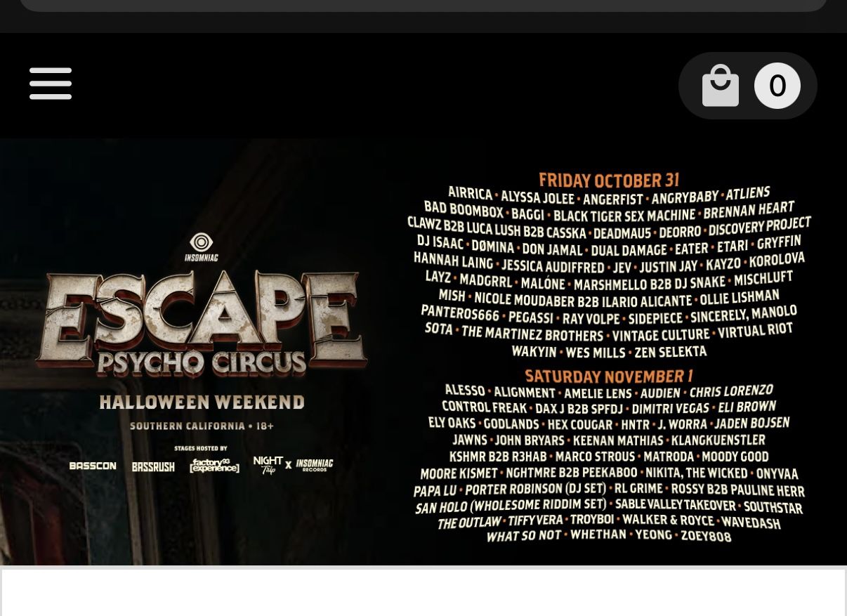Click the Insomniac Records logo
847x616 pixels.
[x=315, y=465]
